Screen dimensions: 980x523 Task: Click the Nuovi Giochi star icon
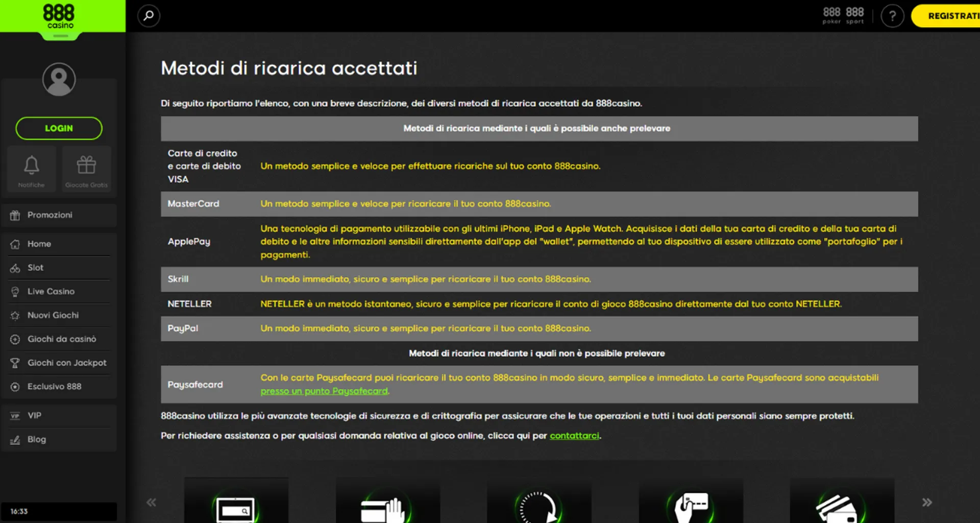[x=15, y=316]
